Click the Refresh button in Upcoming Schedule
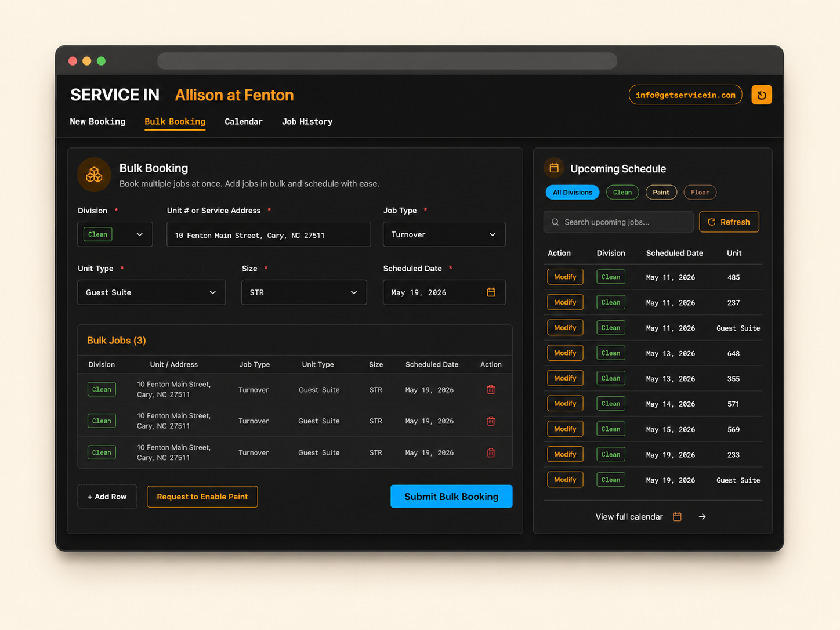The height and width of the screenshot is (630, 840). 729,222
